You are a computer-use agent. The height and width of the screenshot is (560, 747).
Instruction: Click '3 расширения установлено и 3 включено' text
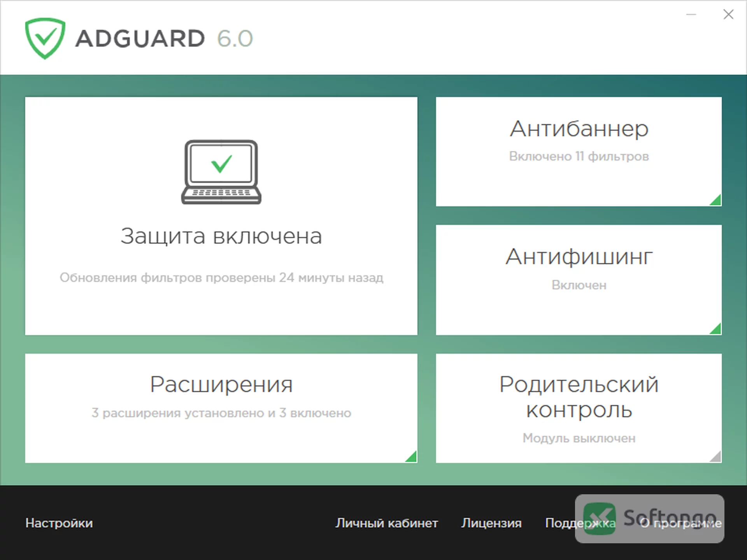[221, 413]
